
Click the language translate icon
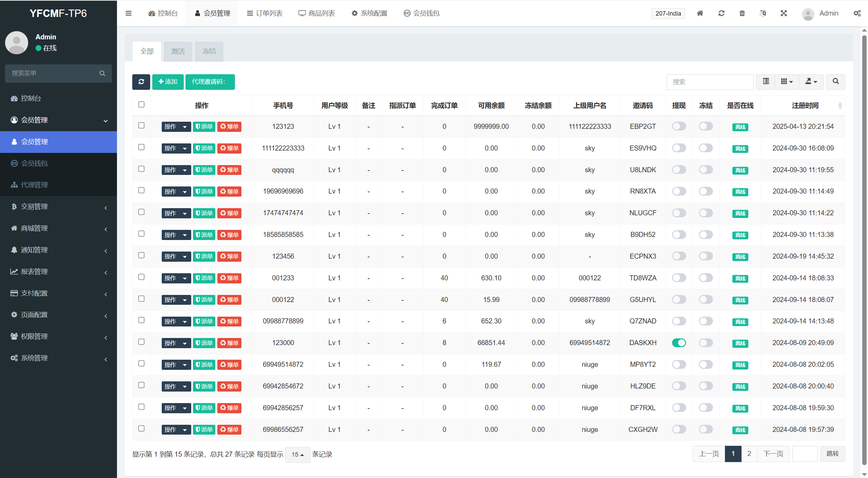click(x=763, y=13)
